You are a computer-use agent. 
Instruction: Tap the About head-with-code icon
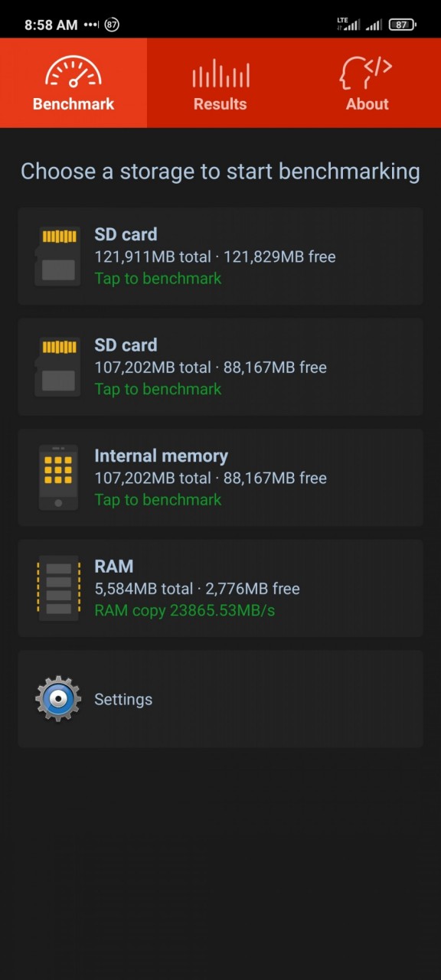pos(367,73)
